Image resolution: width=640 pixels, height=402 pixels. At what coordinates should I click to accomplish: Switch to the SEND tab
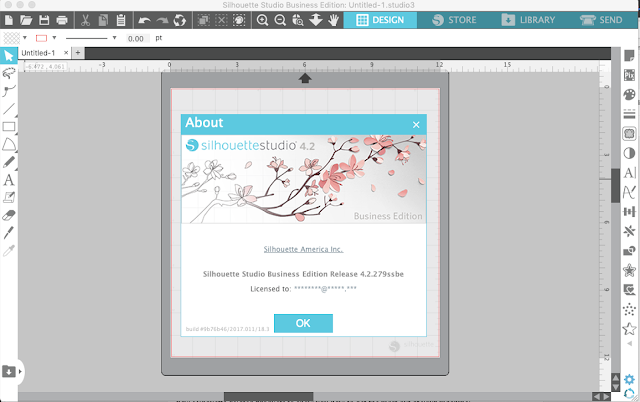pyautogui.click(x=601, y=20)
